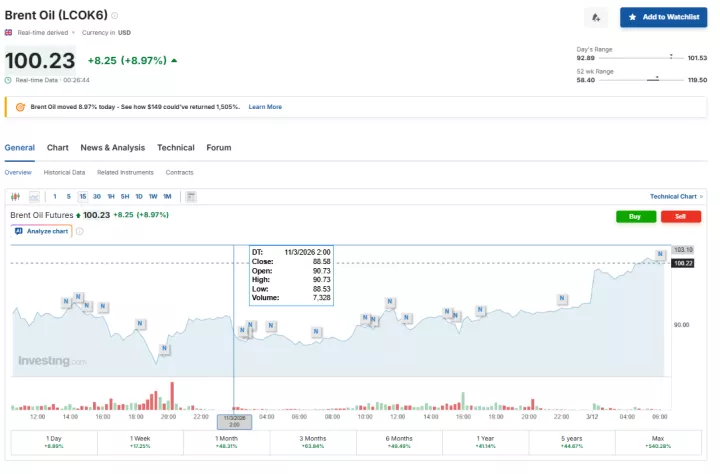Click the last news marker on chart
This screenshot has width=720, height=474.
tap(660, 254)
